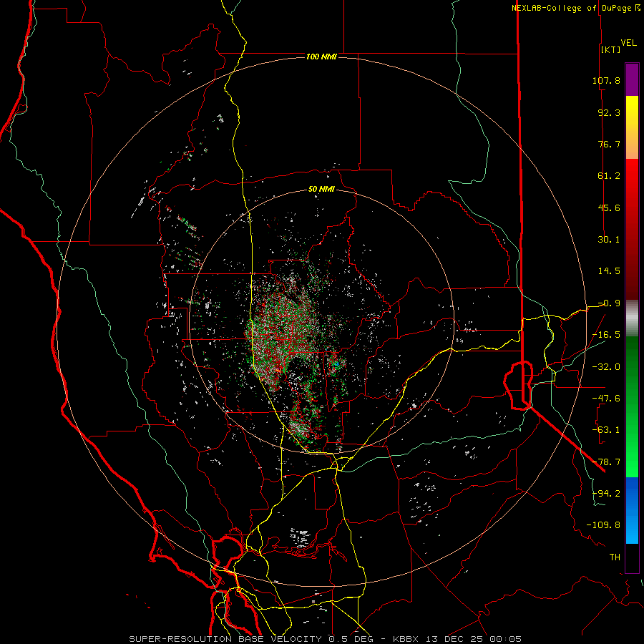Pick the purple segment of velocity color bar

tap(632, 80)
